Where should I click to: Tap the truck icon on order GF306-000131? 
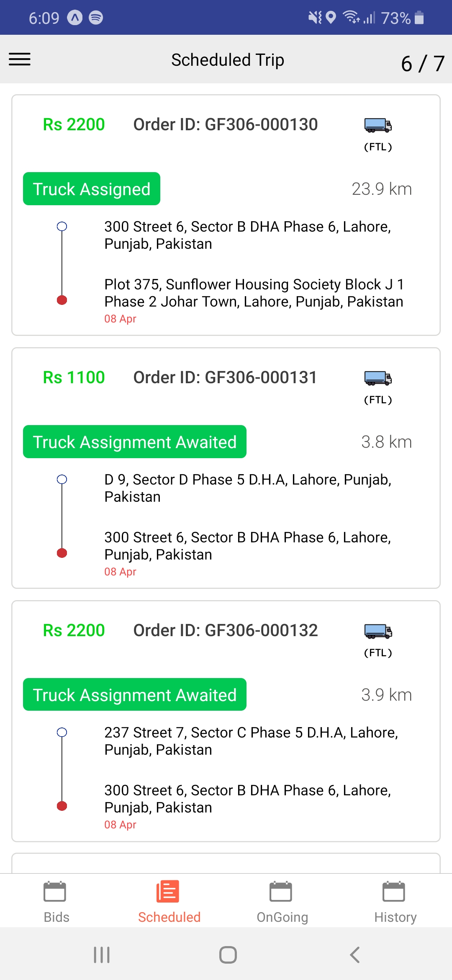pyautogui.click(x=378, y=378)
